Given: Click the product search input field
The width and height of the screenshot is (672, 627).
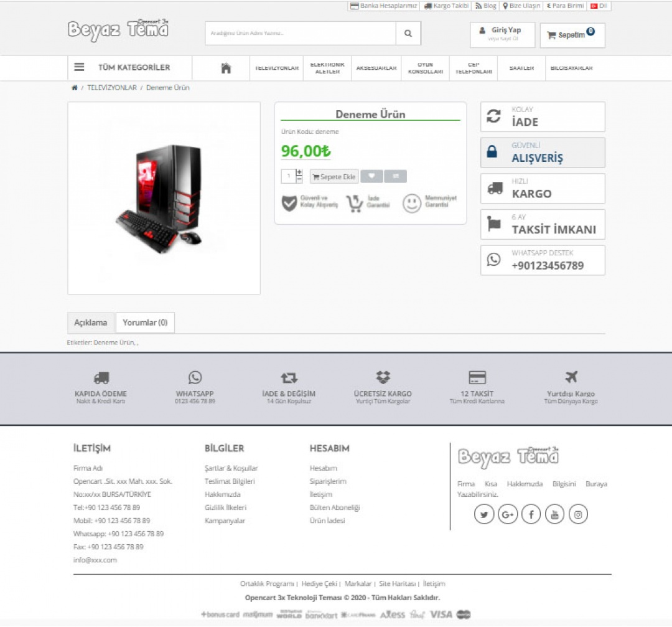Looking at the screenshot, I should coord(301,34).
